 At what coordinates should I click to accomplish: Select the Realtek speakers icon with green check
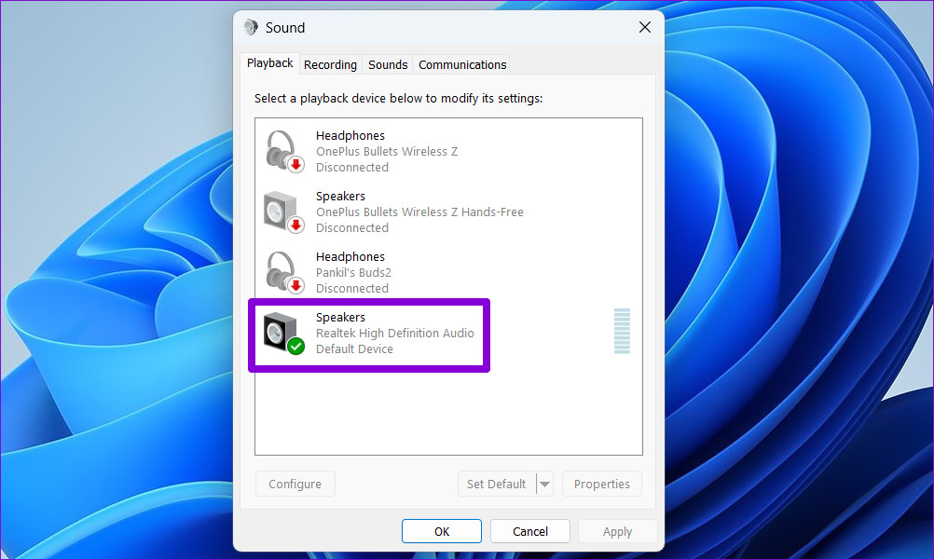(x=283, y=333)
